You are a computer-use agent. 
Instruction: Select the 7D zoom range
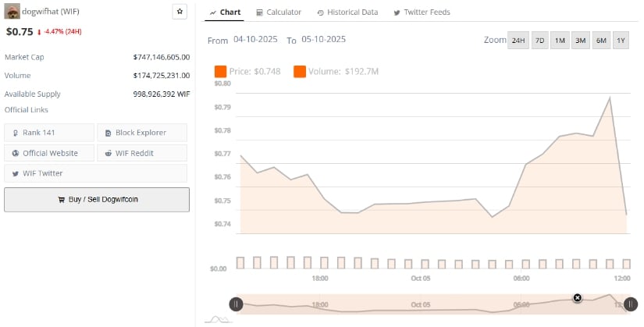click(x=539, y=41)
